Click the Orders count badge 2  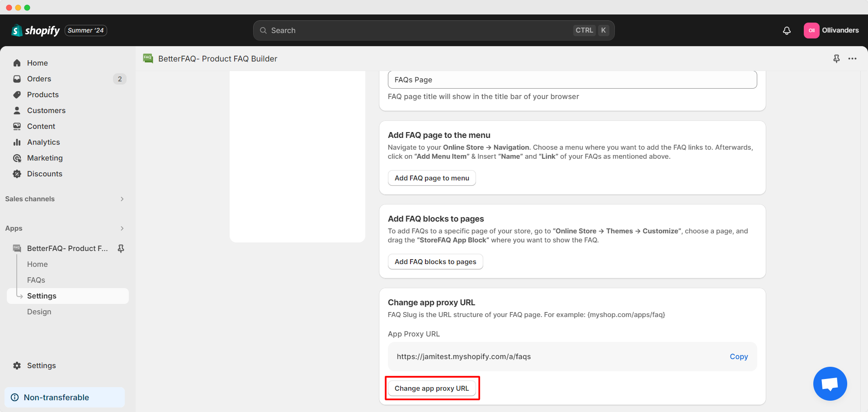point(119,79)
